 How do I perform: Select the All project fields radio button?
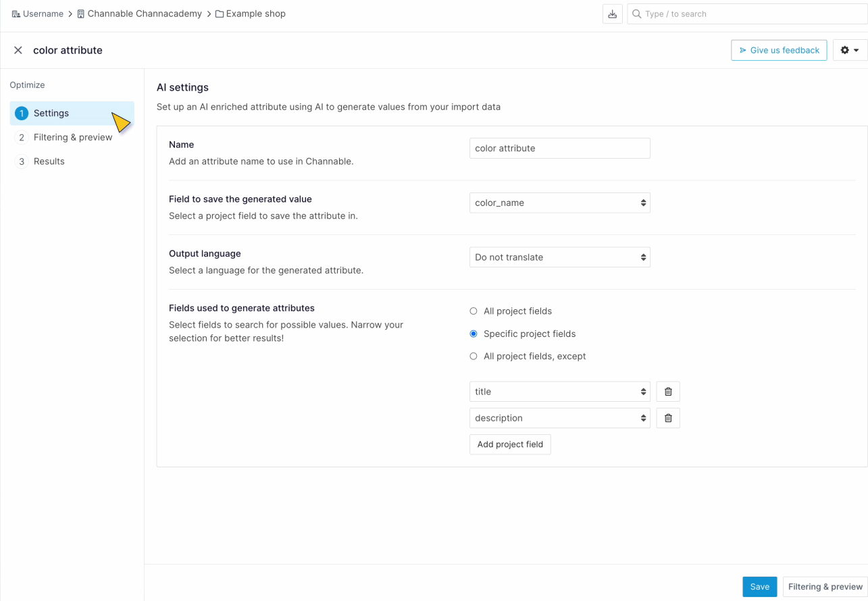[x=474, y=311]
